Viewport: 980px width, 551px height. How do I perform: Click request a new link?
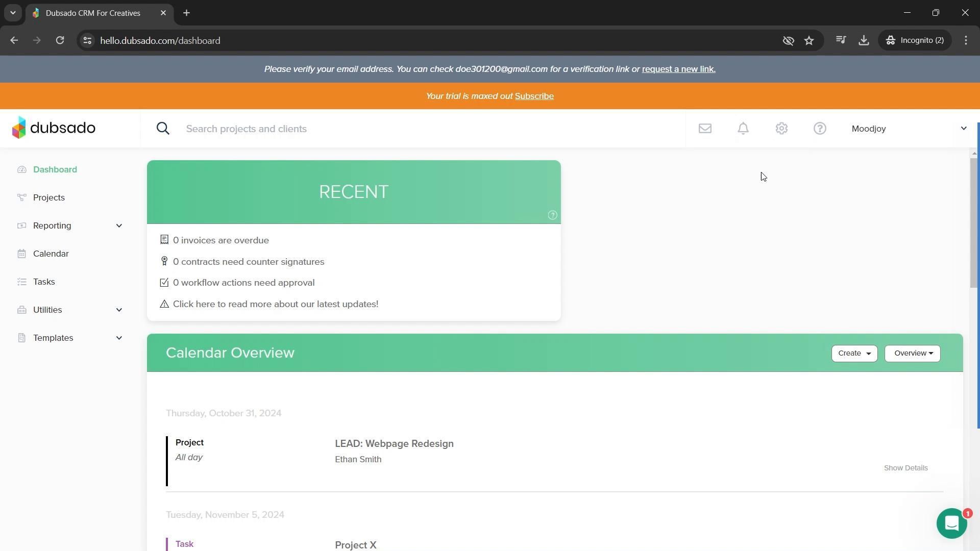tap(678, 69)
